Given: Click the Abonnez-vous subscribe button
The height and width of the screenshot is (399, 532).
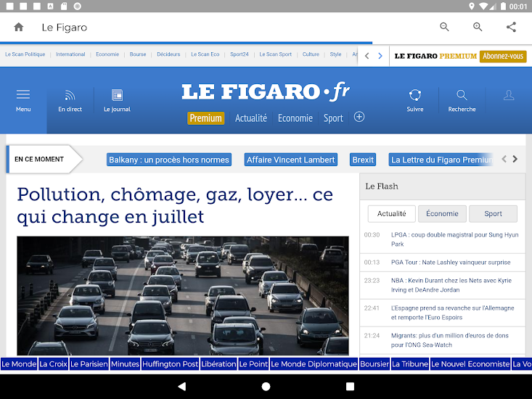Looking at the screenshot, I should click(x=503, y=56).
